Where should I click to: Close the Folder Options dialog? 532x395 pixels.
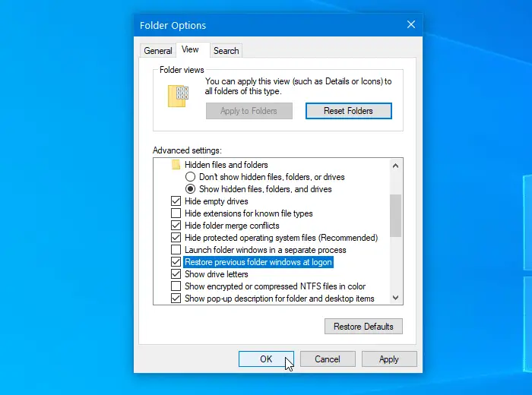coord(411,25)
